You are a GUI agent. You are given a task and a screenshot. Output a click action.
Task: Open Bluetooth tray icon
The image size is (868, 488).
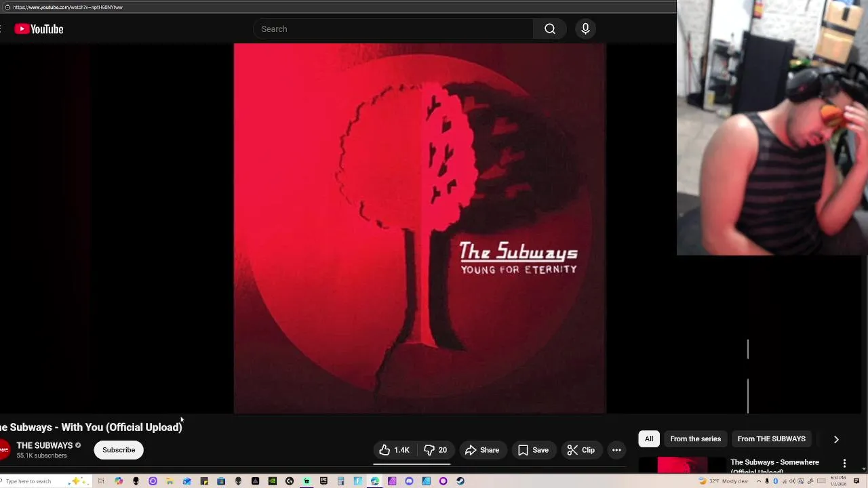775,481
